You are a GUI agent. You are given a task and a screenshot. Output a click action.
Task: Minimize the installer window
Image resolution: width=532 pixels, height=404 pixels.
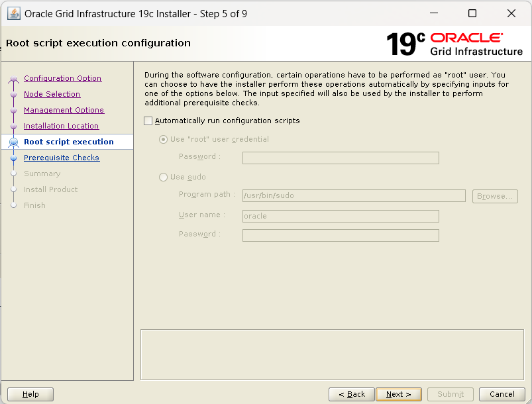coord(434,13)
